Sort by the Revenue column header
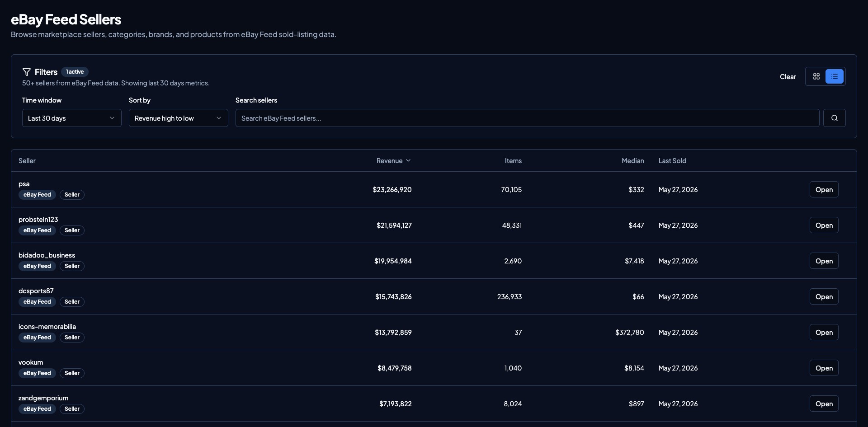The height and width of the screenshot is (427, 868). click(x=393, y=161)
